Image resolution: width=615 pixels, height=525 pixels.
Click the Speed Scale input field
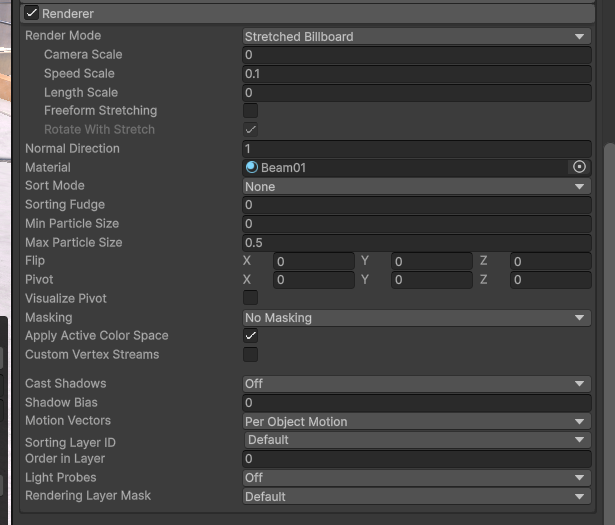pos(416,74)
